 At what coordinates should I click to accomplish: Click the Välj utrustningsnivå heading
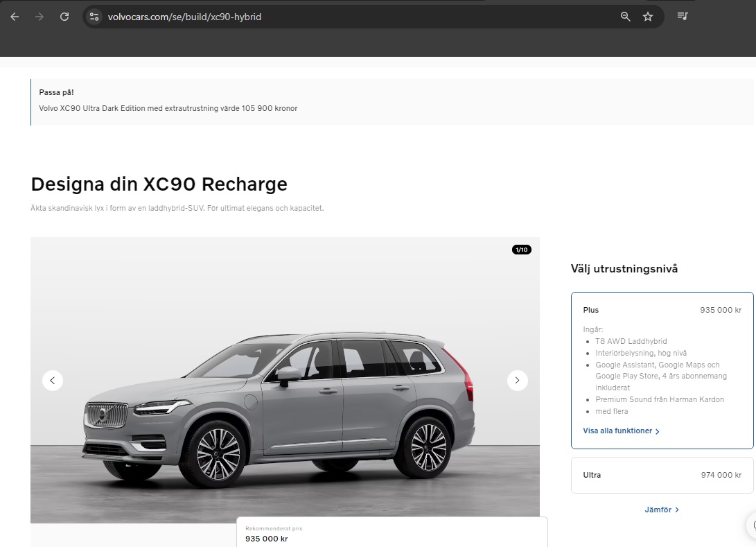624,269
